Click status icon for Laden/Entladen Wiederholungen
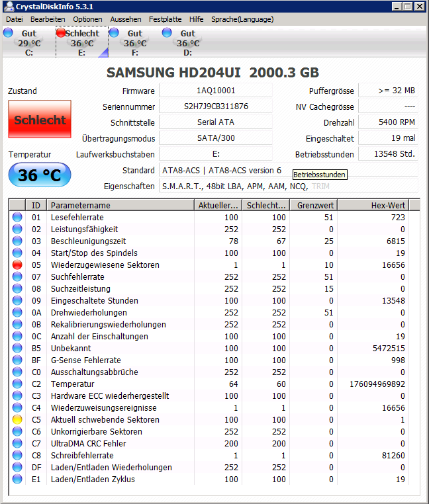429x504 pixels. click(17, 467)
